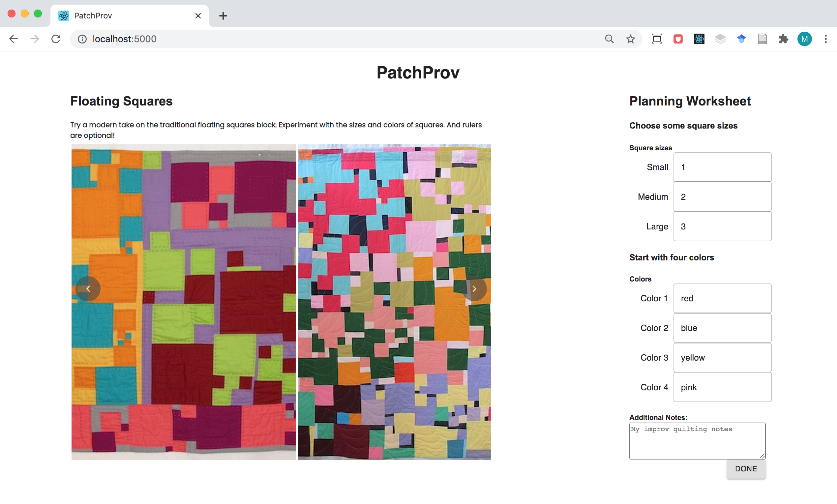This screenshot has width=837, height=504.
Task: Click the Floating Squares heading
Action: [121, 101]
